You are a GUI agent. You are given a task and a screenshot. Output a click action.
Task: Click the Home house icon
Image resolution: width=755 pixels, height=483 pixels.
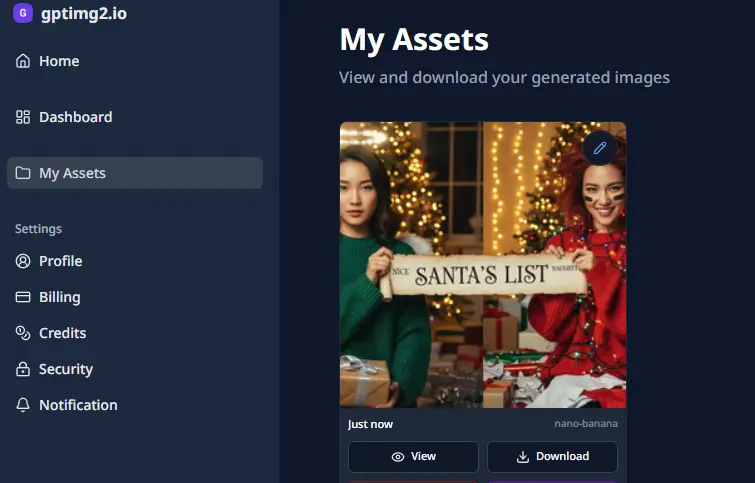(x=23, y=61)
